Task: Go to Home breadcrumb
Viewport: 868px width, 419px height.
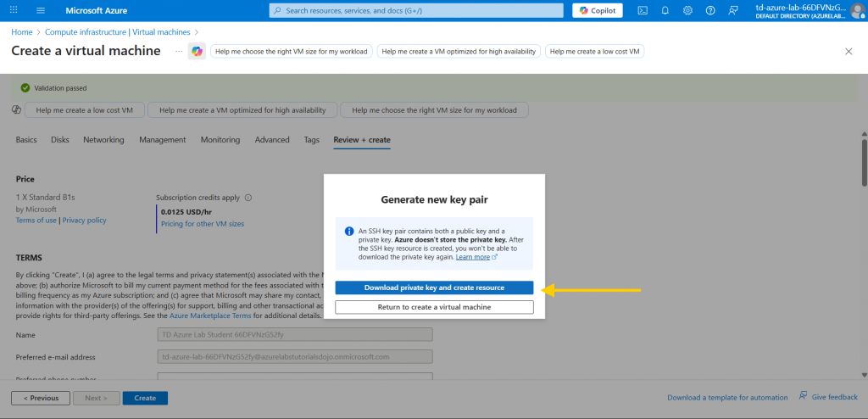Action: [x=21, y=32]
